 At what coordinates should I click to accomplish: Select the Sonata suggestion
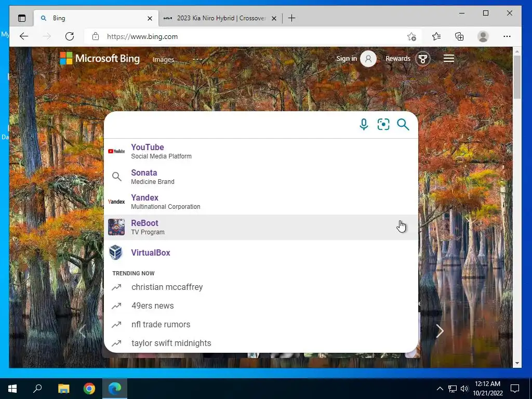click(261, 177)
